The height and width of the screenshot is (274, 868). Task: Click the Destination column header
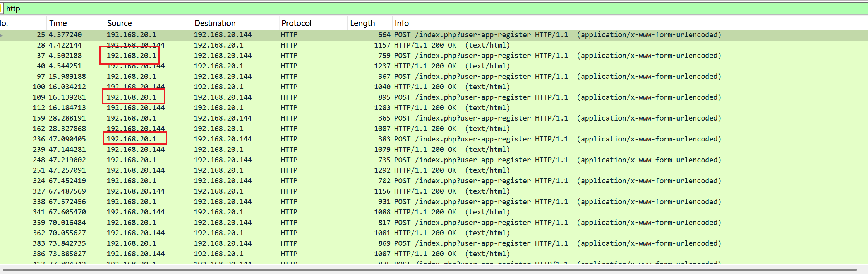pos(215,23)
